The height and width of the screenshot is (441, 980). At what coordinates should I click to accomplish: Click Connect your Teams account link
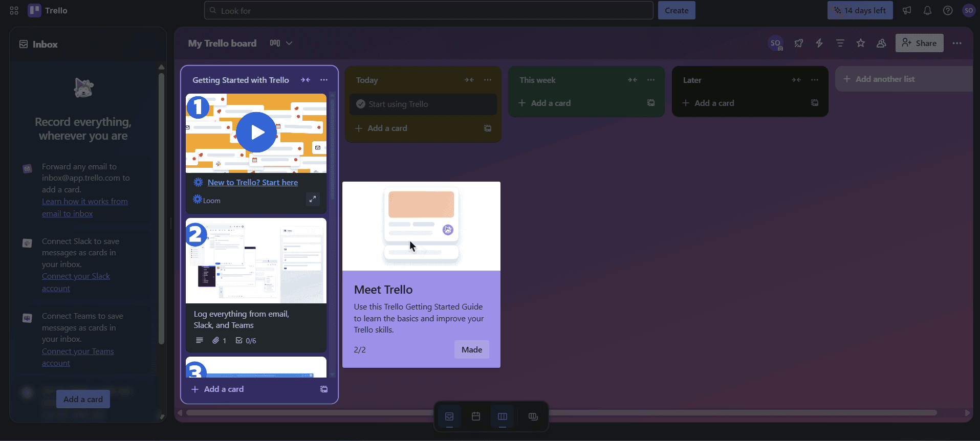coord(78,357)
